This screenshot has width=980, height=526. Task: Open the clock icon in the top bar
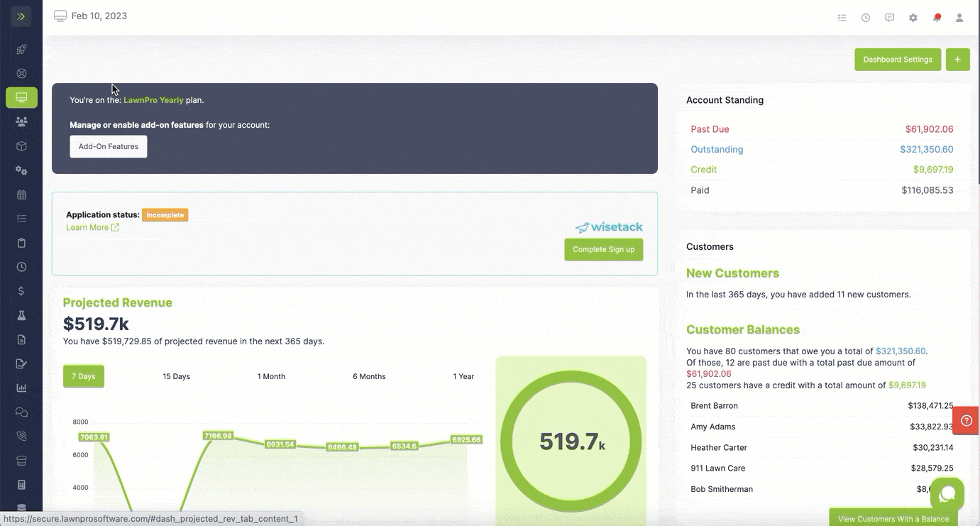[x=866, y=18]
